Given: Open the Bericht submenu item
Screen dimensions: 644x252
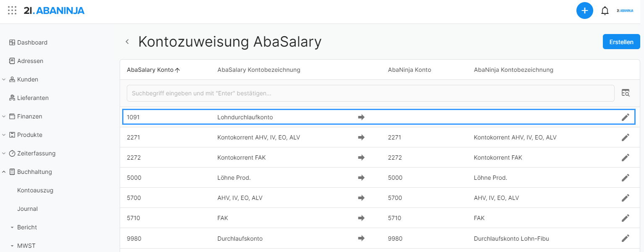Looking at the screenshot, I should [x=27, y=227].
